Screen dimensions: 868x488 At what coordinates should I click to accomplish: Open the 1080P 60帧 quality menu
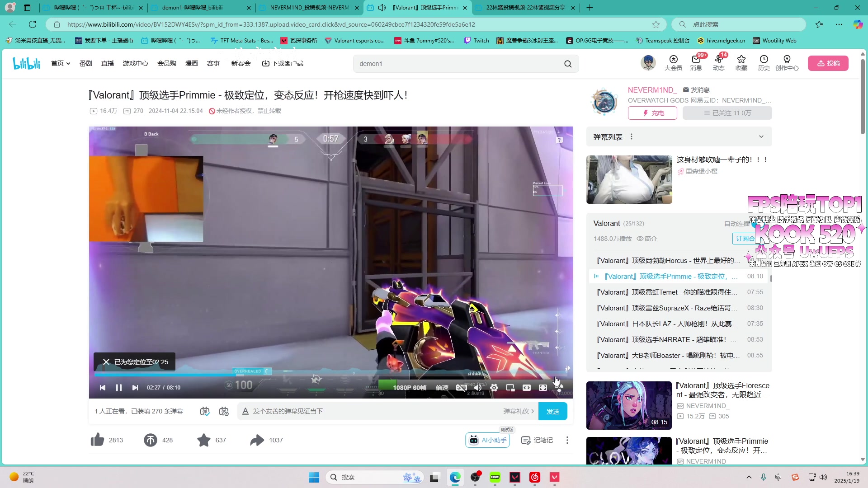[410, 388]
